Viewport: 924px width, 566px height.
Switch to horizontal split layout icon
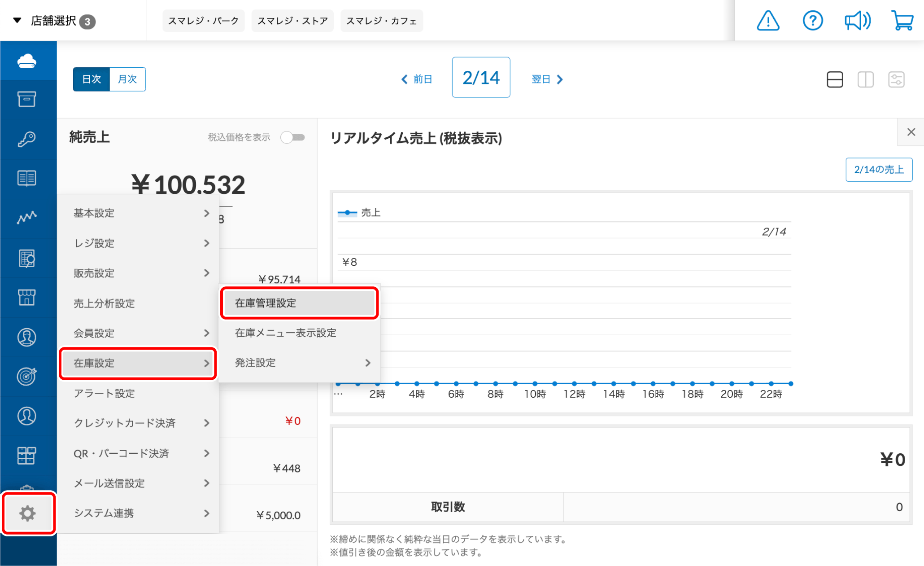point(835,79)
